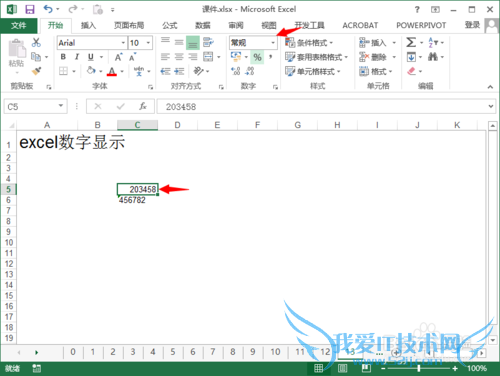Apply cell borders
Screen dimensions: 500x376
pyautogui.click(x=63, y=71)
